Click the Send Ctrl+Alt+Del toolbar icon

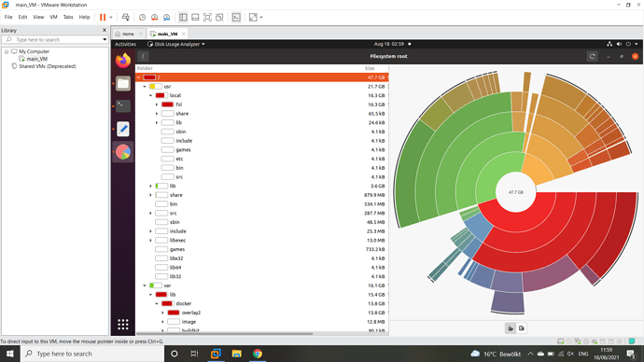pyautogui.click(x=126, y=17)
